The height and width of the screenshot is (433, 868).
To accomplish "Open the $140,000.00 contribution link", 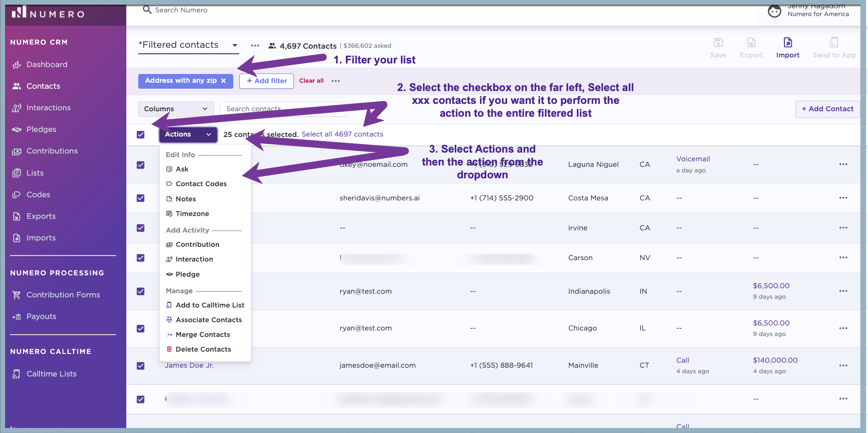I will tap(775, 360).
